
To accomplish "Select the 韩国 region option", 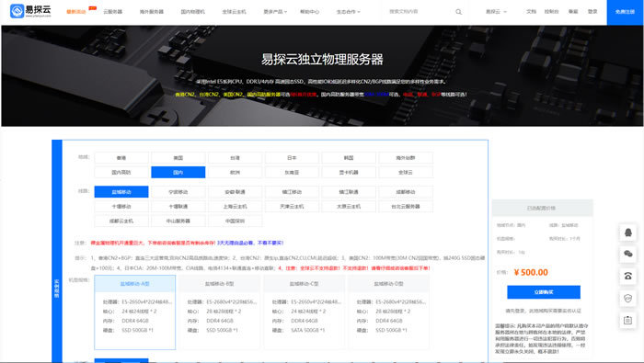I will (349, 158).
